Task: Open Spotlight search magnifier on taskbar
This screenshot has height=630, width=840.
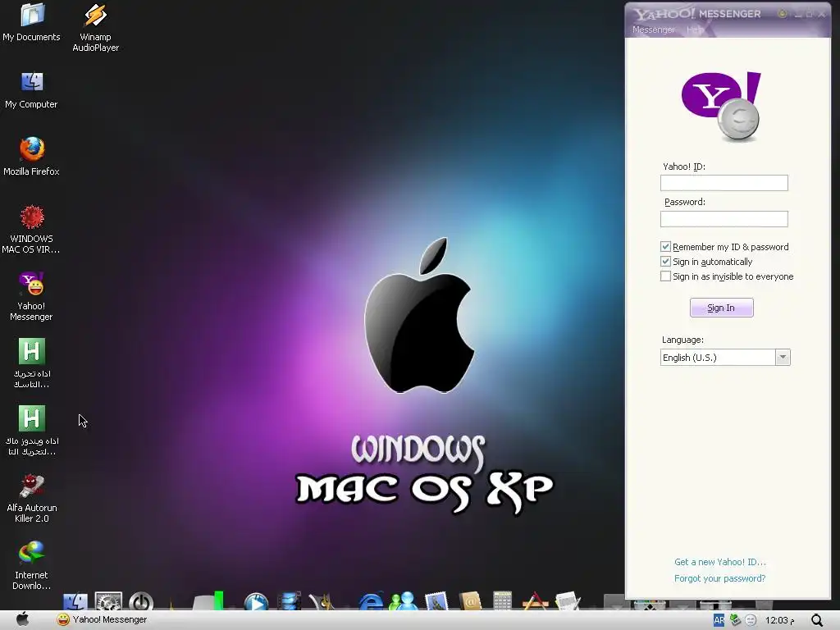Action: click(x=817, y=620)
